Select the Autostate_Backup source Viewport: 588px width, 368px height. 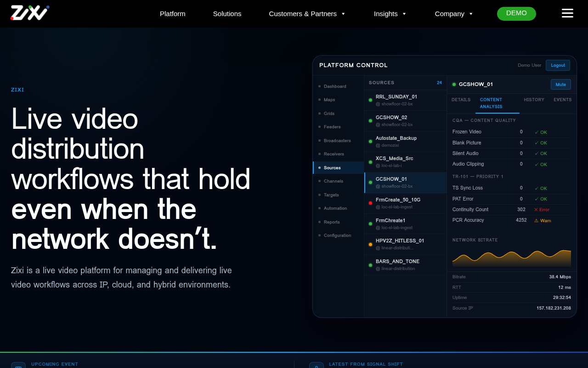click(406, 142)
